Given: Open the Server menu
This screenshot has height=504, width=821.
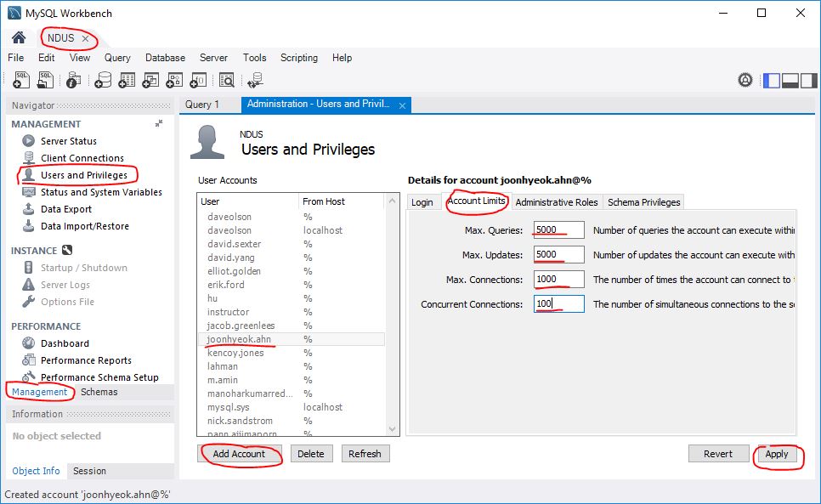Looking at the screenshot, I should (213, 58).
